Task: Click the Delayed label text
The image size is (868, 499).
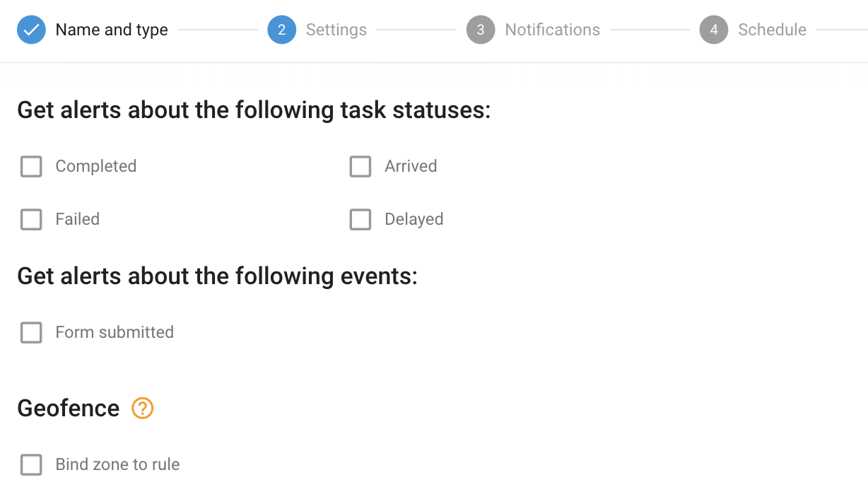Action: point(414,220)
